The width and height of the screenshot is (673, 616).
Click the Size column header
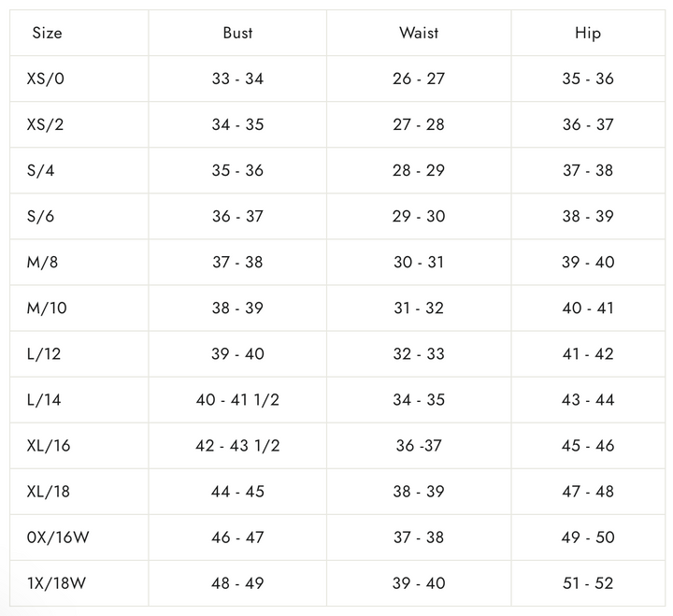pyautogui.click(x=47, y=33)
